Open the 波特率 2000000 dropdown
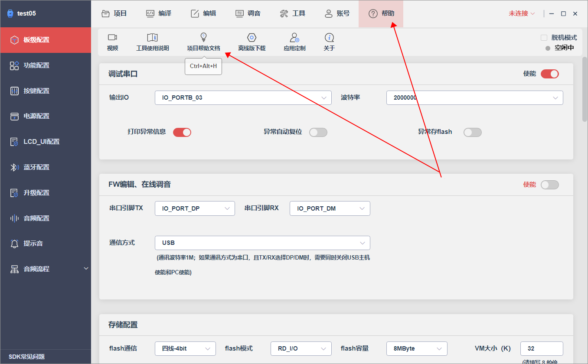Image resolution: width=588 pixels, height=364 pixels. 475,97
